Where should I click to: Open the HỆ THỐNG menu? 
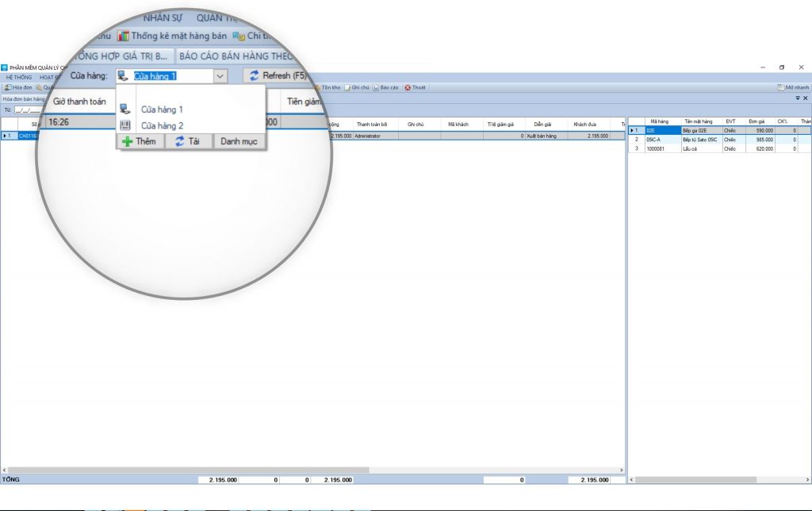(19, 78)
